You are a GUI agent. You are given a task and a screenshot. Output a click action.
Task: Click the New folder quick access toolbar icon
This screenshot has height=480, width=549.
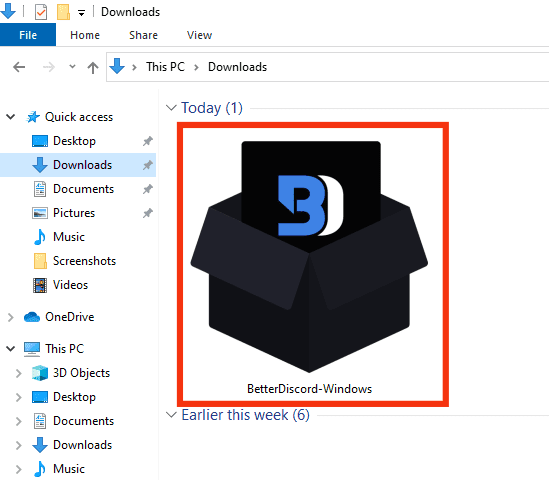pyautogui.click(x=63, y=12)
